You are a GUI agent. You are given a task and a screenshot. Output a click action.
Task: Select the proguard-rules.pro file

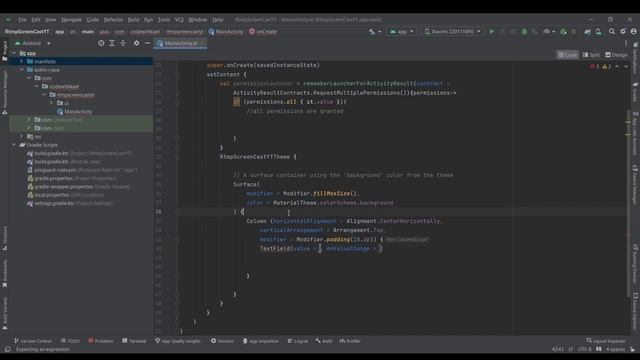pyautogui.click(x=55, y=170)
